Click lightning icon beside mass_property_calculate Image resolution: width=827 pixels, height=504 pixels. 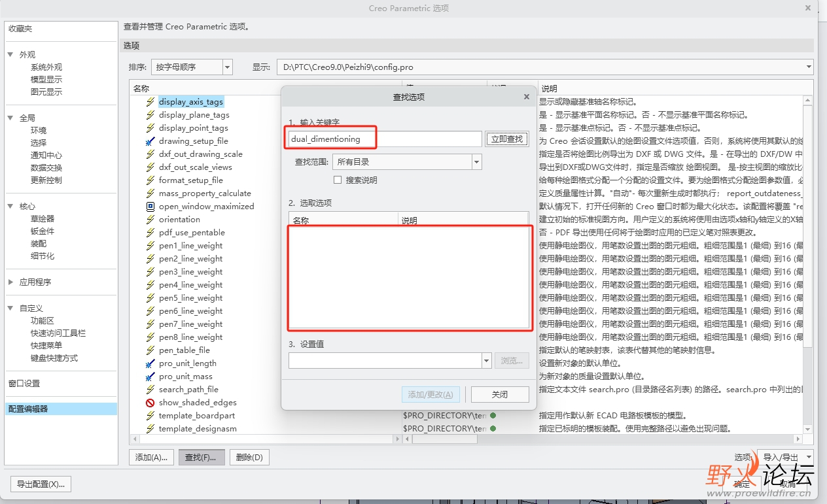click(150, 193)
